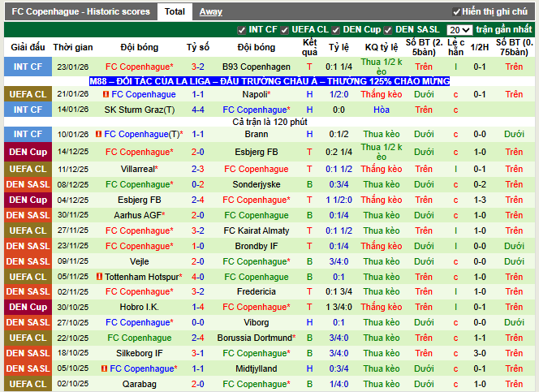The width and height of the screenshot is (539, 392).
Task: Open Borussia Dortmund team link
Action: coord(256,338)
